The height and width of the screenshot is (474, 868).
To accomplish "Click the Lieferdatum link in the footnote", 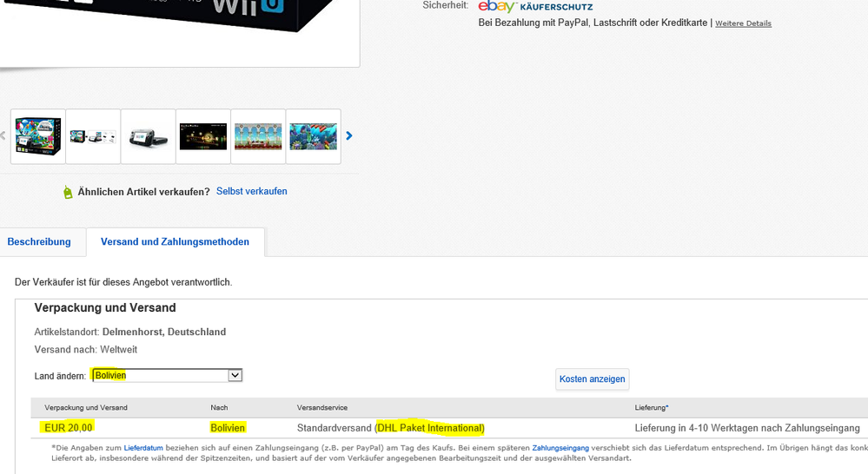I will click(143, 448).
